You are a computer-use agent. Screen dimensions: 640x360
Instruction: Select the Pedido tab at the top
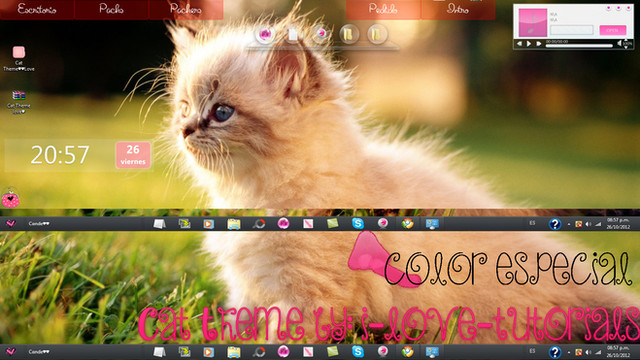point(383,9)
